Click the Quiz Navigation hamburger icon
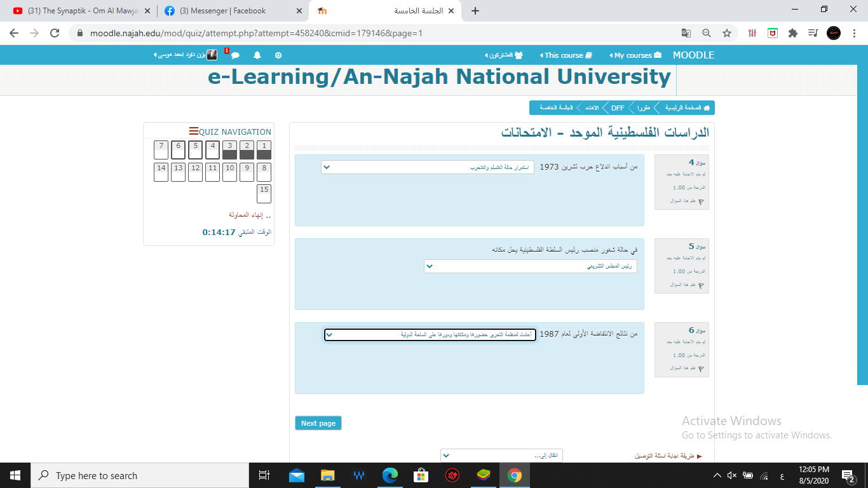Image resolution: width=868 pixels, height=488 pixels. [194, 132]
